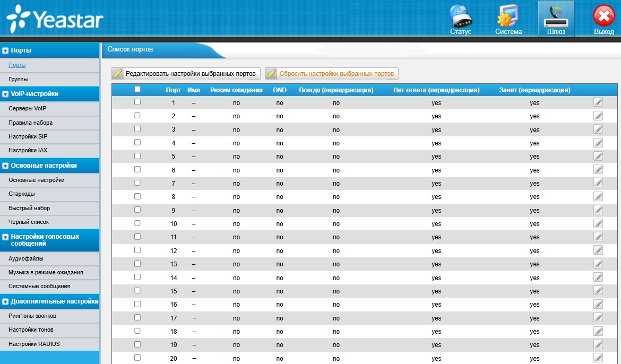Click the pencil edit icon for port 1
The image size is (621, 364).
pos(598,102)
